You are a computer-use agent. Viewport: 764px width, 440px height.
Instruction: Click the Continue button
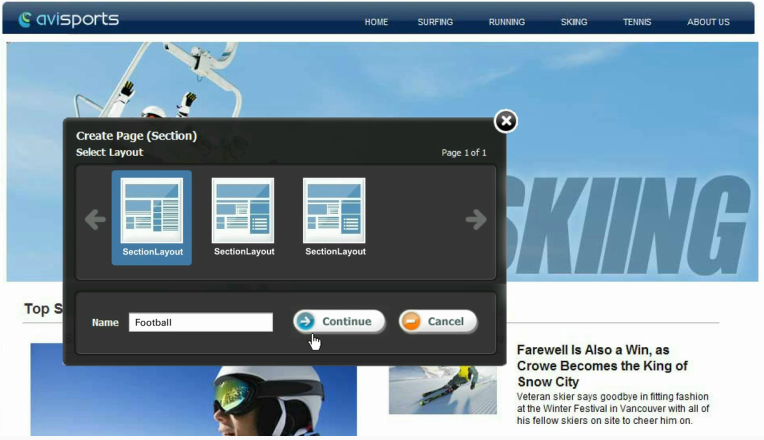tap(339, 322)
